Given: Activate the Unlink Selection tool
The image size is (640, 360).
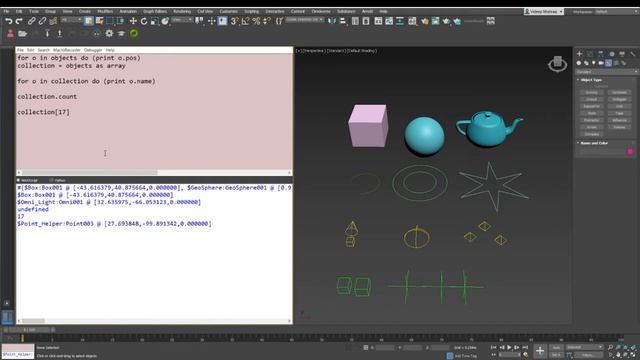Looking at the screenshot, I should click(42, 21).
